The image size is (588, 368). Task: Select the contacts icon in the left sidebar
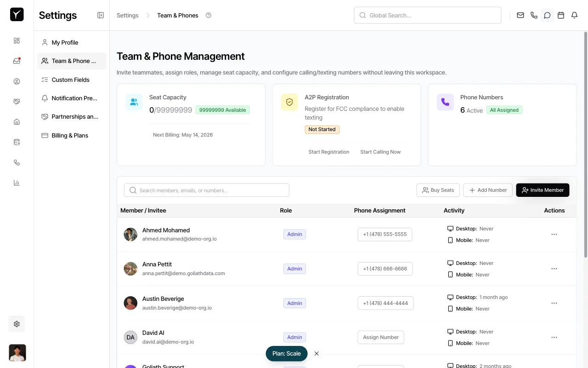tap(17, 81)
